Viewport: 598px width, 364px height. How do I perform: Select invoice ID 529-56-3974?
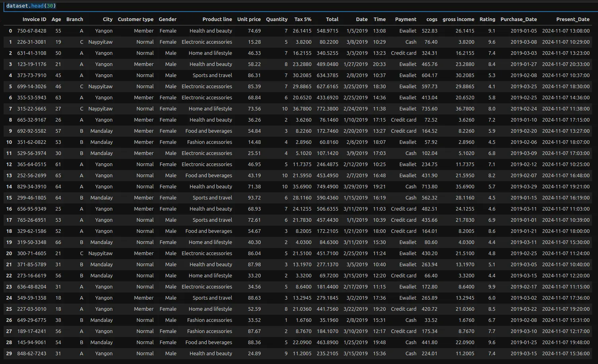point(32,153)
